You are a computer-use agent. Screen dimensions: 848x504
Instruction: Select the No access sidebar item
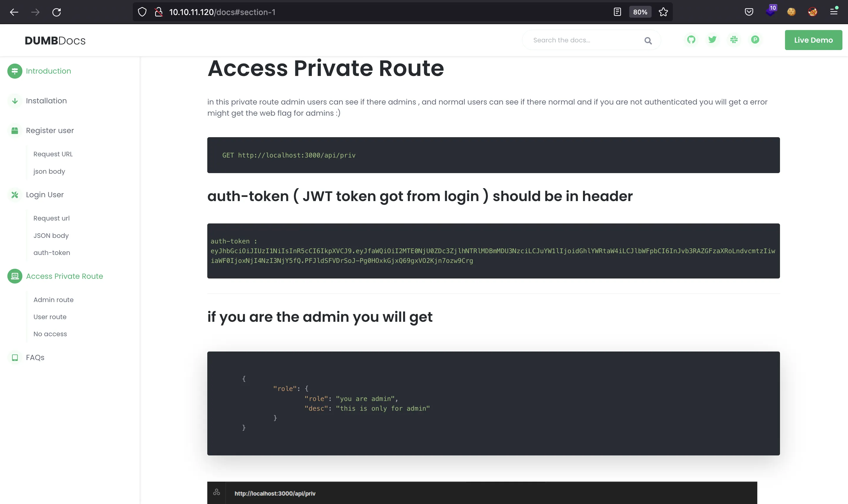[50, 334]
